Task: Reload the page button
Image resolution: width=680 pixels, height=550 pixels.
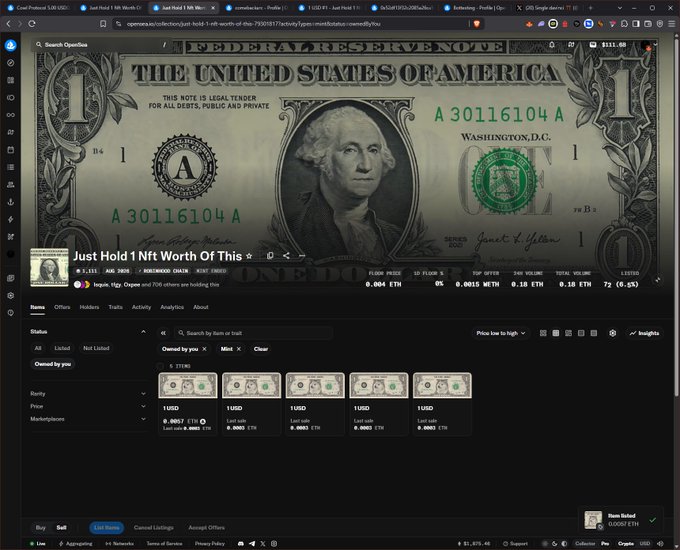Action: tap(32, 24)
